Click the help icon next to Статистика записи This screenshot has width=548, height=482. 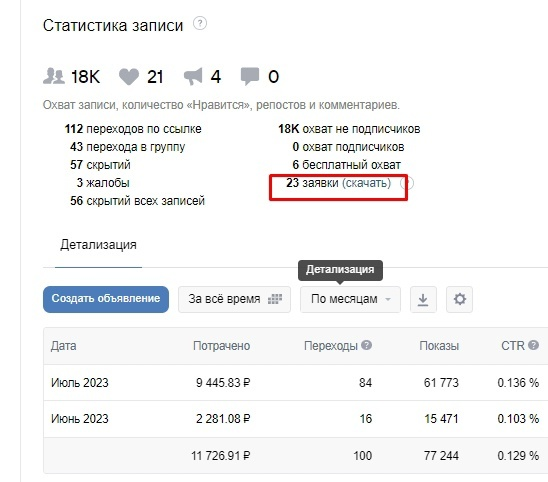tap(200, 23)
